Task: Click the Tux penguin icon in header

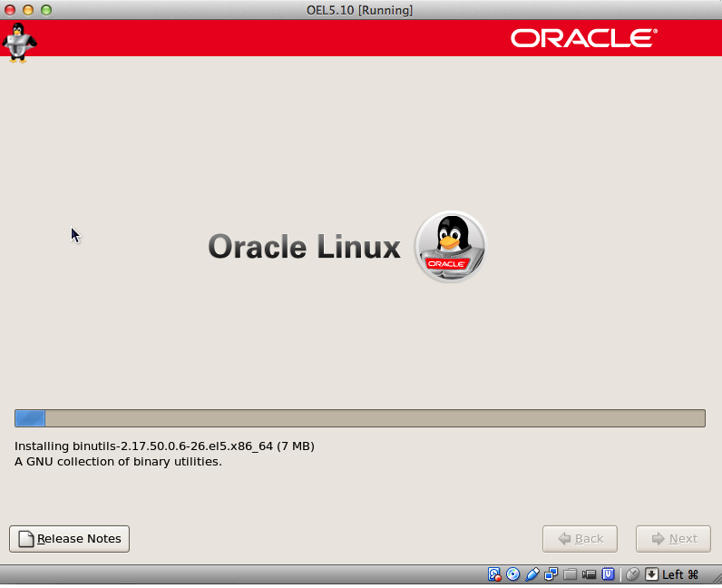Action: click(x=19, y=43)
